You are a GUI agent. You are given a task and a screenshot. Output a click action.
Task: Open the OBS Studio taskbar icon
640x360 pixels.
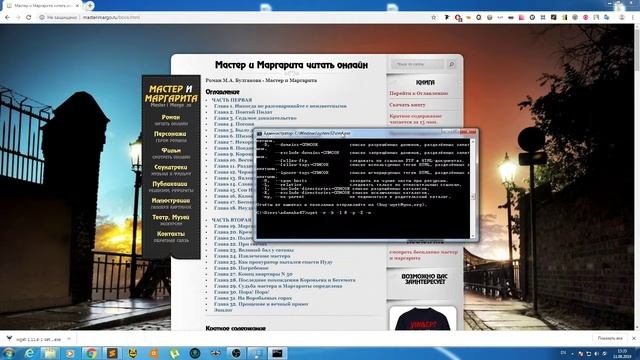[x=236, y=353]
